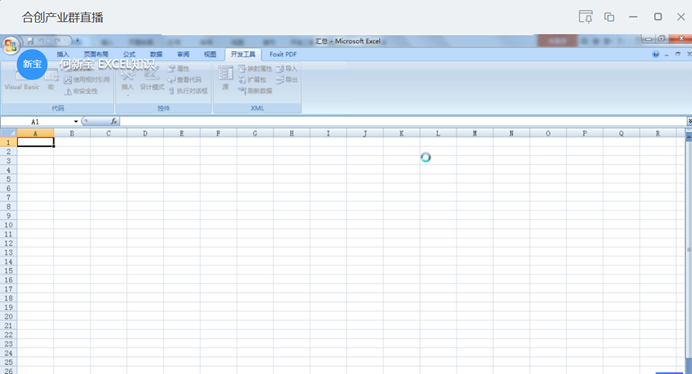Viewport: 692px width, 374px height.
Task: Switch to the 页面布局 ribbon tab
Action: click(x=96, y=54)
